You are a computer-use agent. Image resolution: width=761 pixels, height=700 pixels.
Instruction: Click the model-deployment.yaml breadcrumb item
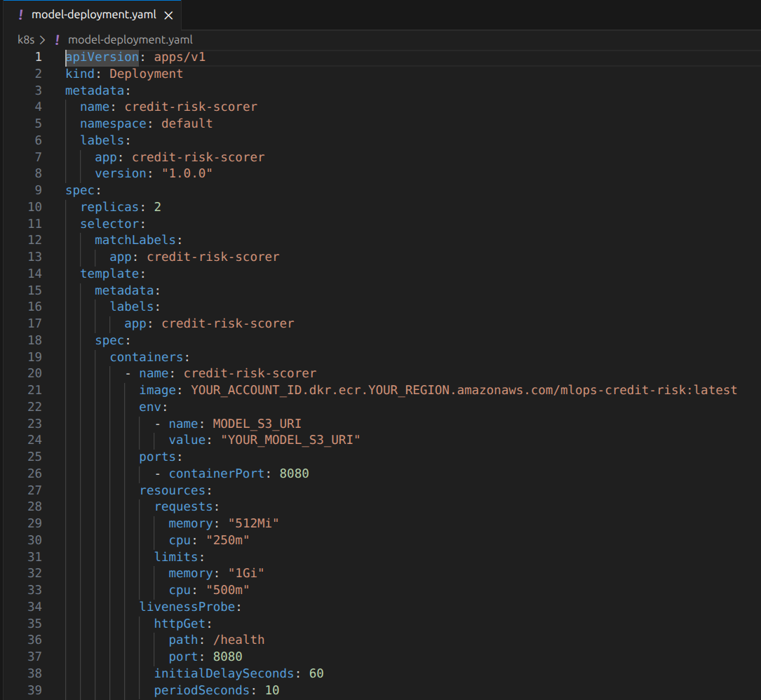click(130, 40)
